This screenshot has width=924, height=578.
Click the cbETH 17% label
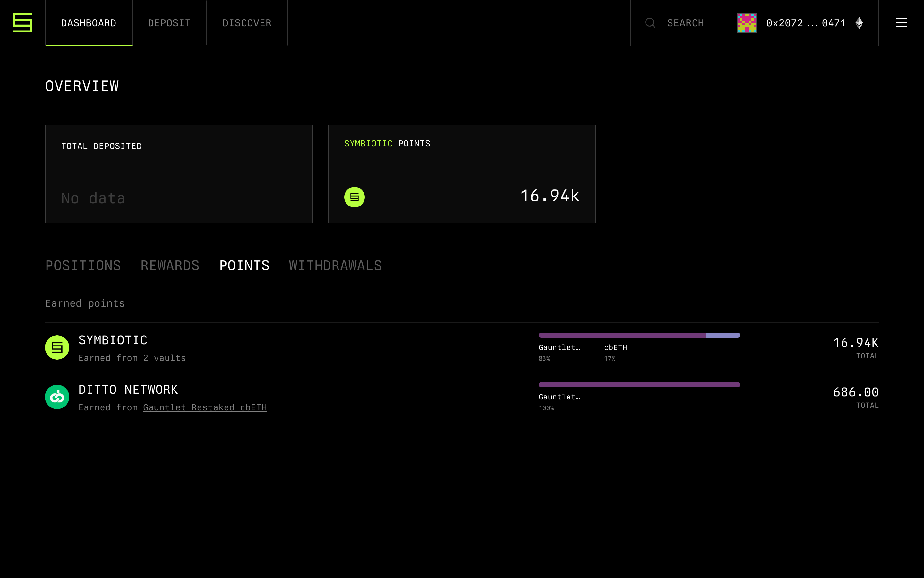click(x=615, y=353)
